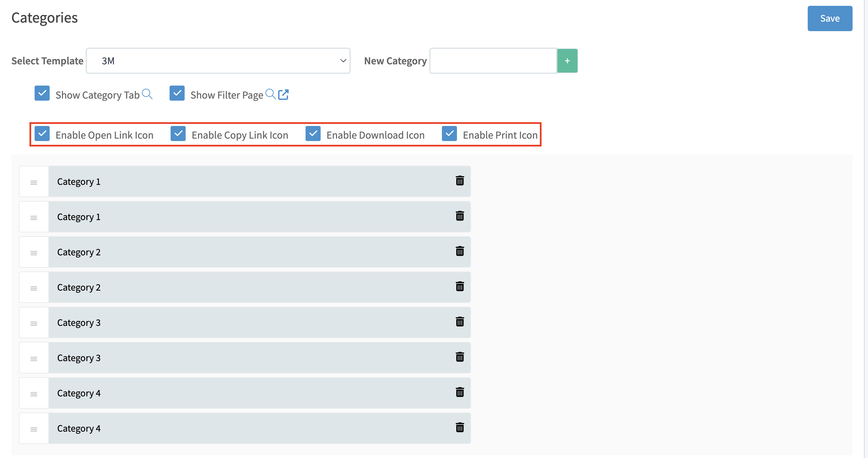Delete the last Category 4 row
Image resolution: width=868 pixels, height=458 pixels.
[x=460, y=428]
